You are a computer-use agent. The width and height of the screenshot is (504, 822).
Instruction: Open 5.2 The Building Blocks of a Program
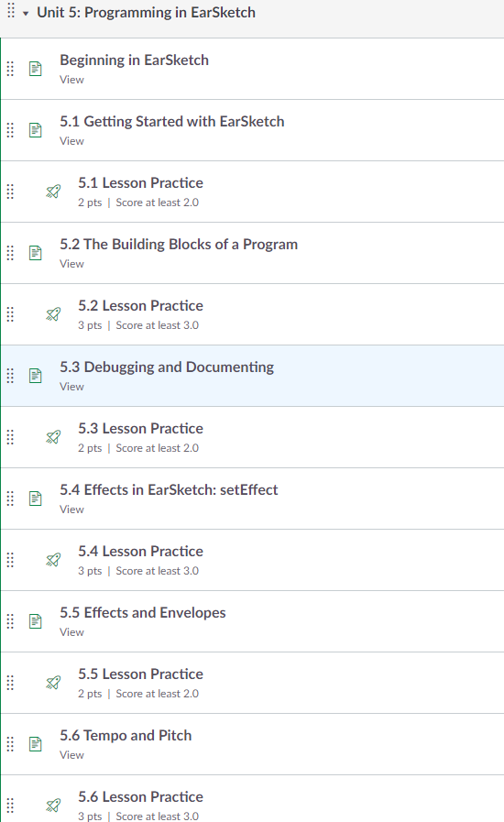(179, 245)
